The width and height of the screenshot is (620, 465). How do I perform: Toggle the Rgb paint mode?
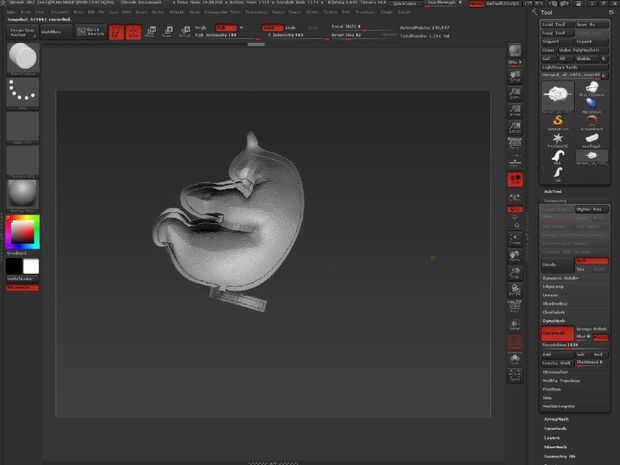click(227, 28)
